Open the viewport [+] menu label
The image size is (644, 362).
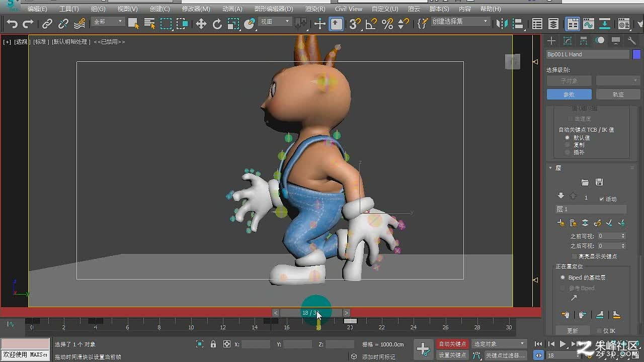tap(7, 42)
